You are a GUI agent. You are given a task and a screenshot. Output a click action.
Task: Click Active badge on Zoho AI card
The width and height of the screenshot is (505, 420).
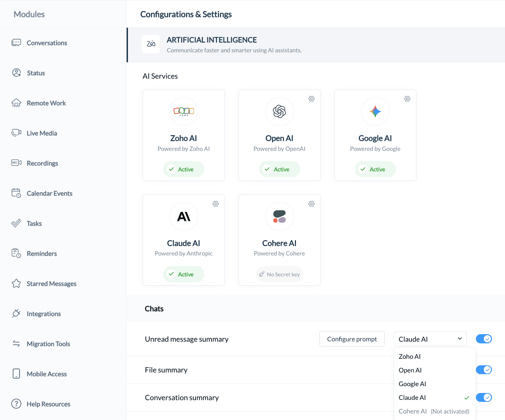(x=184, y=169)
